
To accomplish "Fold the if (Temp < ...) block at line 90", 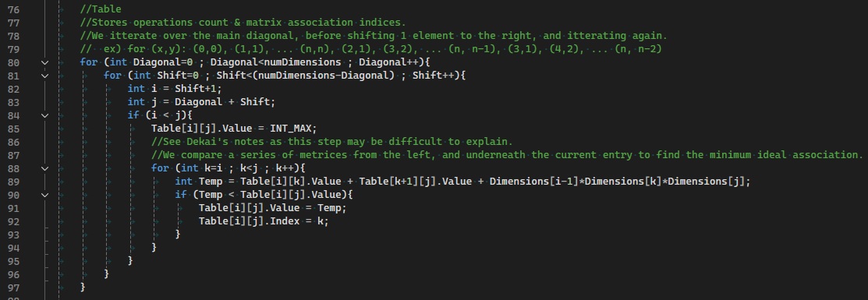I will [45, 196].
